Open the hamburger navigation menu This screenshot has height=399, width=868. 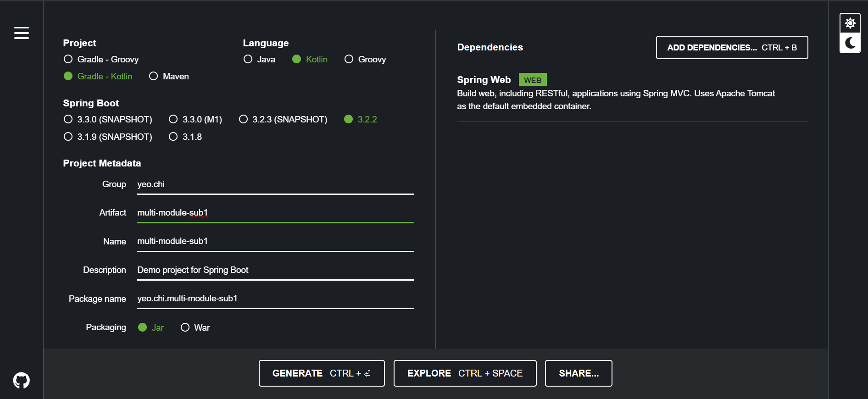click(22, 33)
